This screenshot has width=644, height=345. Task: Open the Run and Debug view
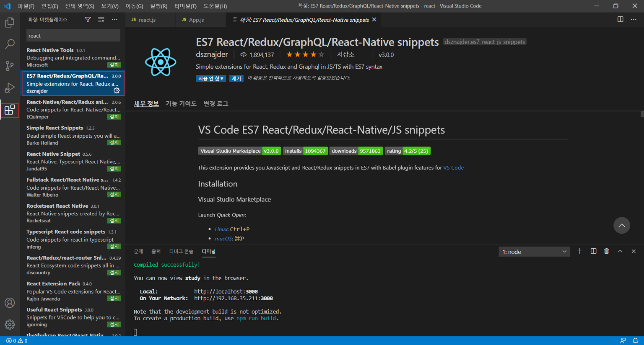(x=10, y=88)
